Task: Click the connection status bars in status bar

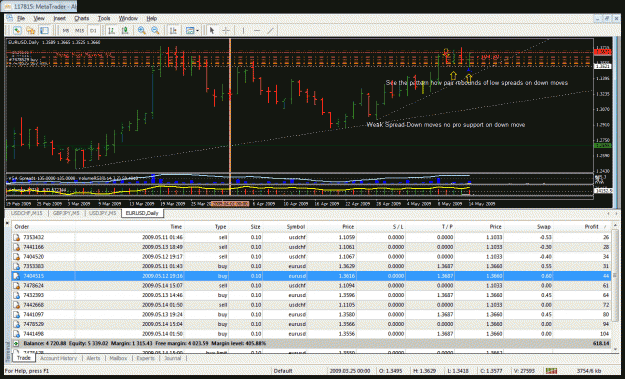Action: 551,371
